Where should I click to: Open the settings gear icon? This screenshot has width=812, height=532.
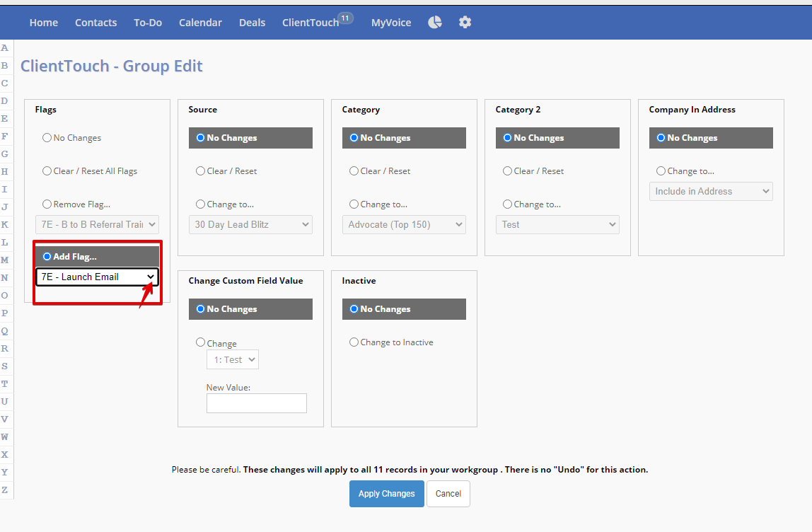coord(465,22)
